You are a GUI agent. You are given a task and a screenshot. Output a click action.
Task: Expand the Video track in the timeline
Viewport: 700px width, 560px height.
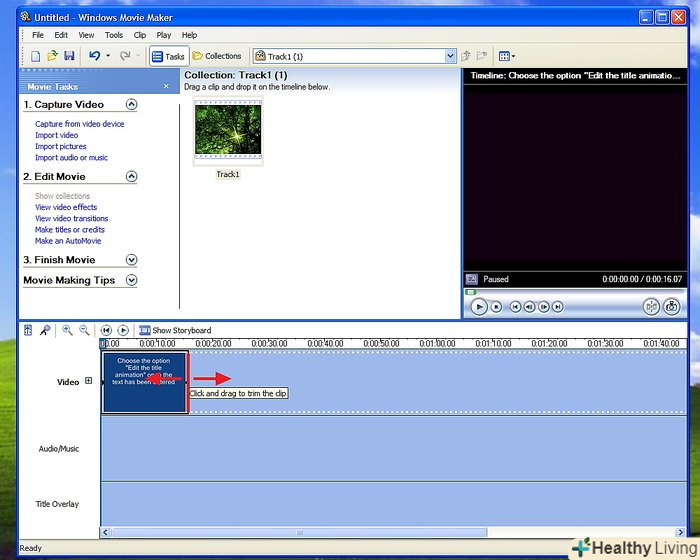88,381
